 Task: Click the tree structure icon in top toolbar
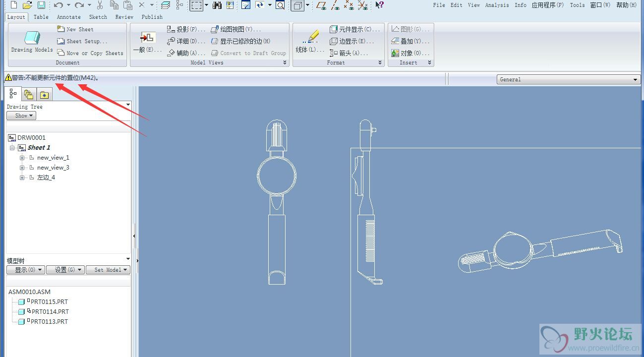point(179,5)
